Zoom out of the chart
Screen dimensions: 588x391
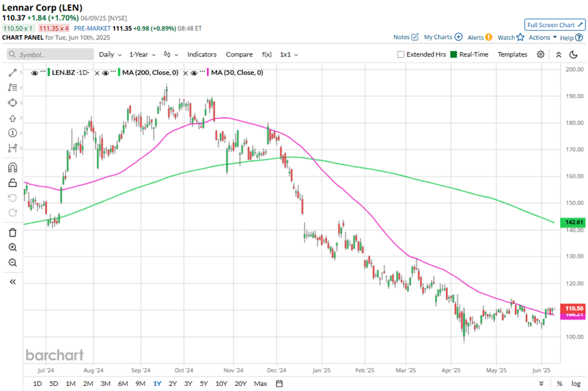pyautogui.click(x=13, y=262)
